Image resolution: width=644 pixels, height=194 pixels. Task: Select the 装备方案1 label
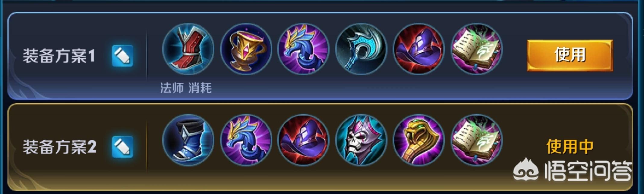pos(59,56)
